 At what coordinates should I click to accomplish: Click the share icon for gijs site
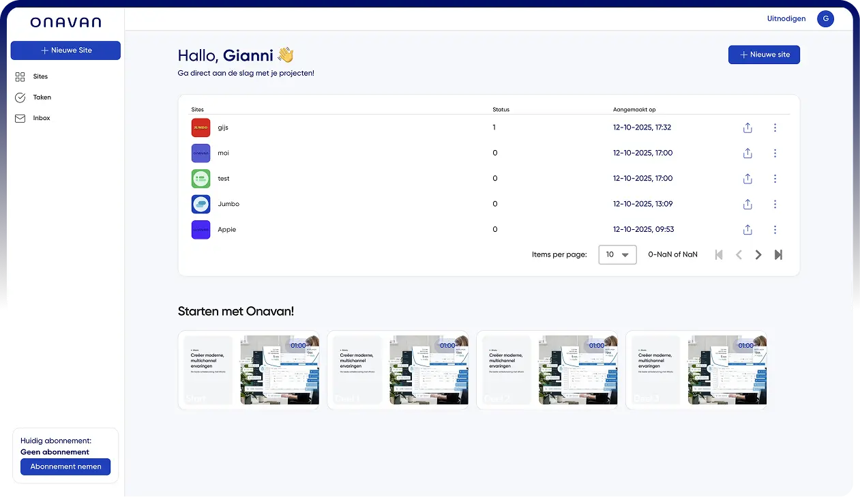[x=747, y=128]
